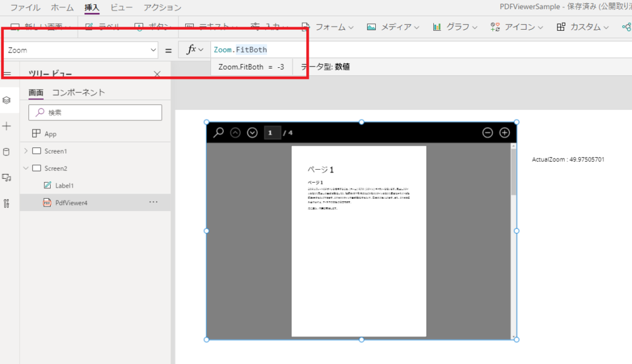Expand Screen1 in the tree view
Screen dimensions: 632x364
click(26, 151)
